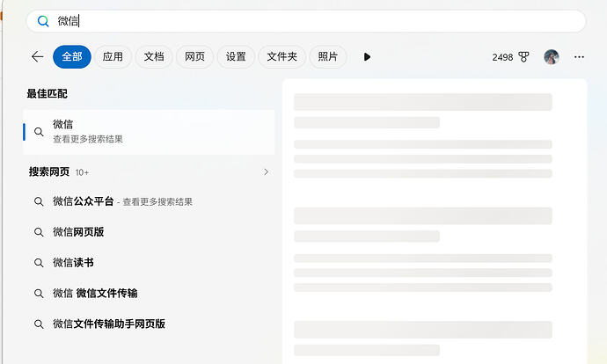607x364 pixels.
Task: Open the rewards trophy icon
Action: coord(523,57)
